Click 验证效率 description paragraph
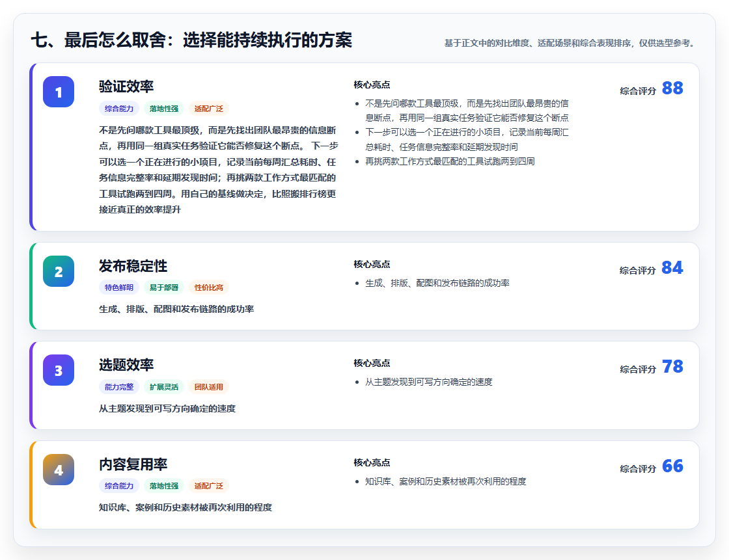729x560 pixels. 218,170
